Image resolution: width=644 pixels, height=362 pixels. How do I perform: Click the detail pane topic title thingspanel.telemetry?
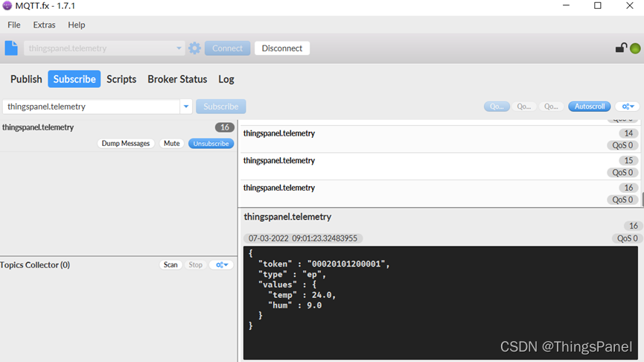287,217
